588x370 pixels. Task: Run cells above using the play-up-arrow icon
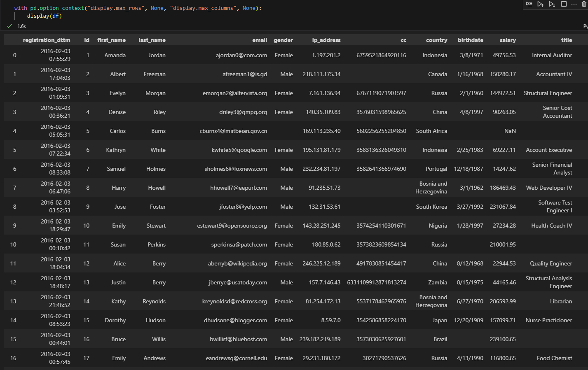[541, 4]
